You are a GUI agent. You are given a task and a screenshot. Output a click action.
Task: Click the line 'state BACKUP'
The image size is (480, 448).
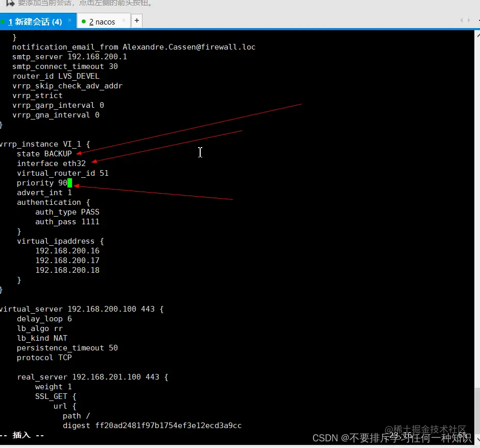point(44,154)
